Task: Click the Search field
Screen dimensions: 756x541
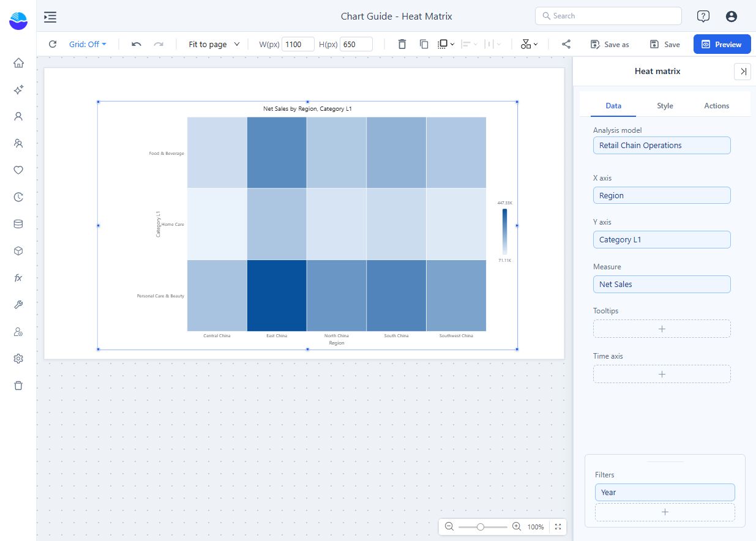Action: (608, 16)
